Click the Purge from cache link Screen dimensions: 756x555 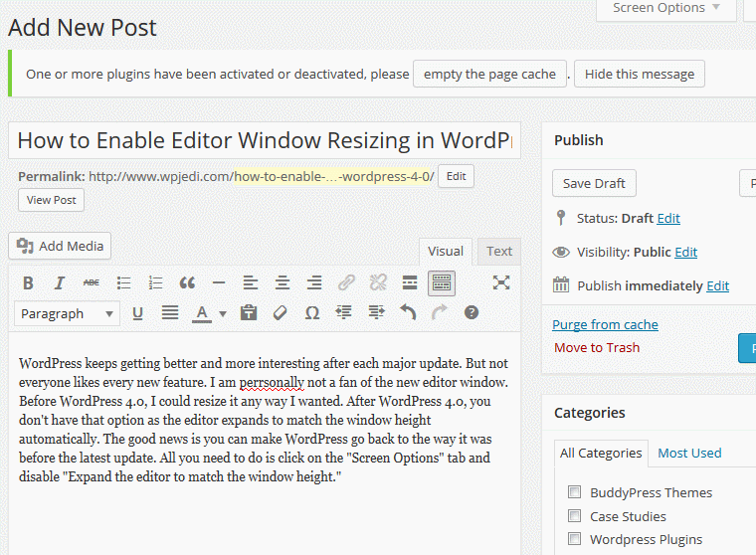(605, 325)
